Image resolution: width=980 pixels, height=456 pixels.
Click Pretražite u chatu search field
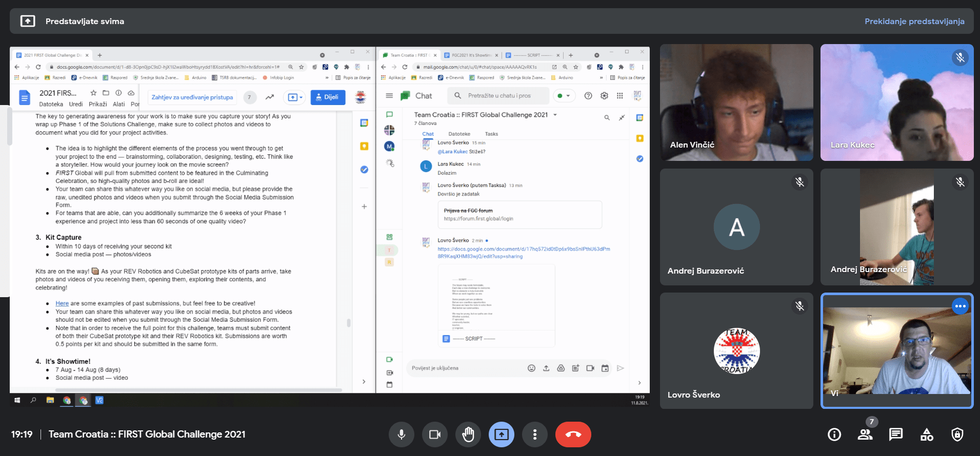(498, 96)
